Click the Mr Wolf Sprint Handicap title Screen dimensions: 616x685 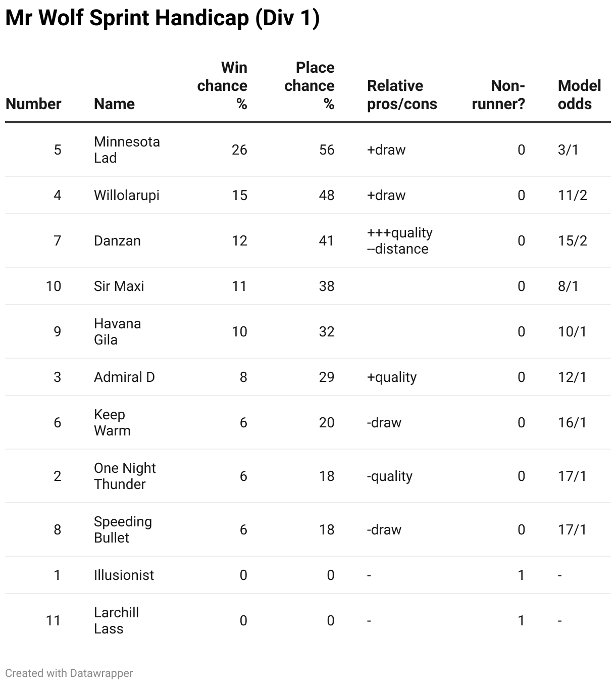[163, 18]
